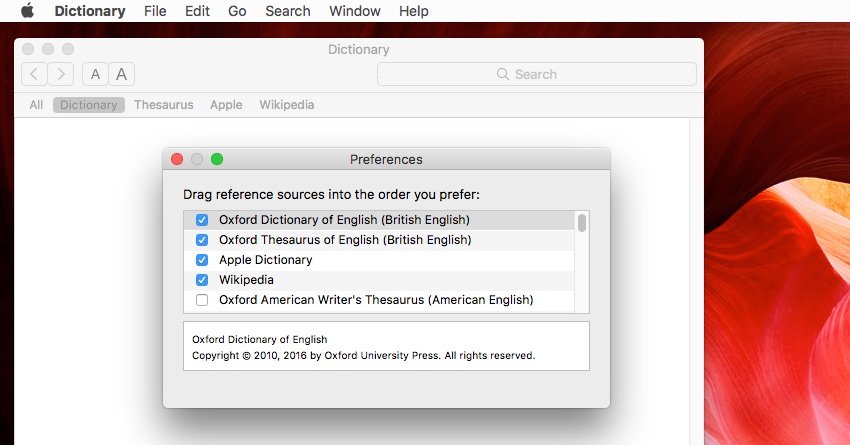This screenshot has width=850, height=445.
Task: Open the Window menu
Action: 355,12
